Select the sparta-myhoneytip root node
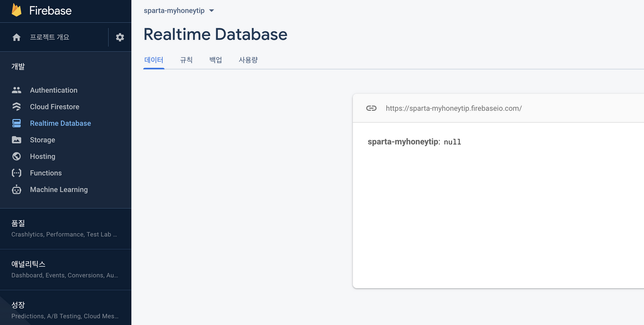Viewport: 644px width, 325px height. click(403, 142)
